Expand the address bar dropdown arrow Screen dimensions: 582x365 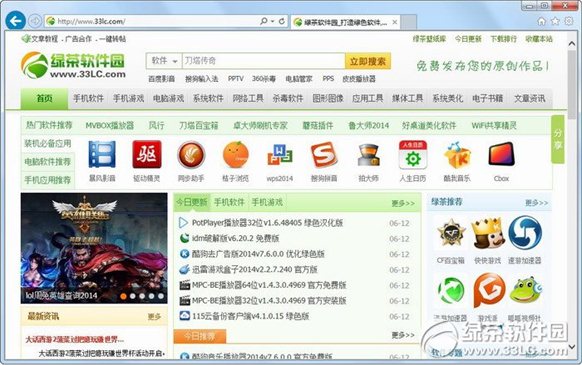click(272, 21)
